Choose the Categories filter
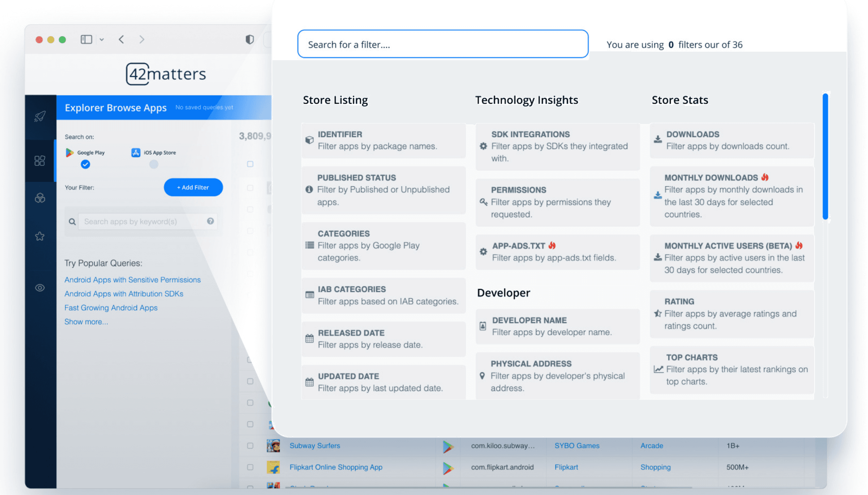 coord(383,246)
